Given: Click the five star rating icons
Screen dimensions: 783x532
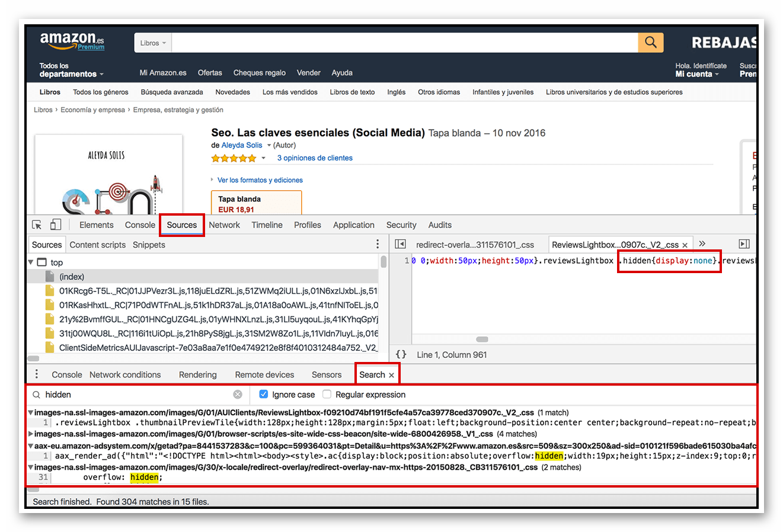Looking at the screenshot, I should click(234, 158).
